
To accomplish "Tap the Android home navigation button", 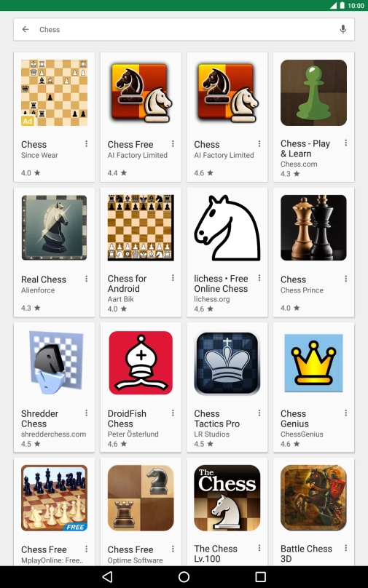I will pyautogui.click(x=184, y=577).
